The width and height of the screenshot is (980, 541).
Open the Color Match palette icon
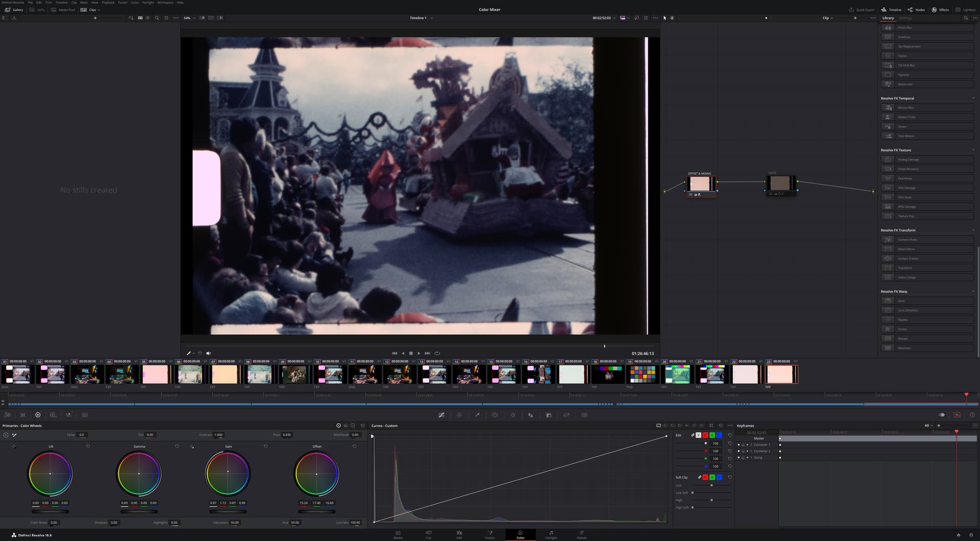coord(22,415)
